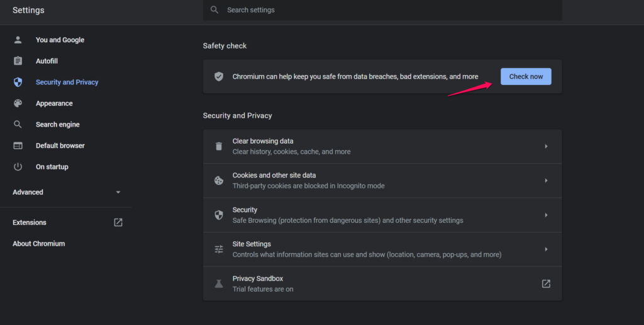The width and height of the screenshot is (644, 325).
Task: Open Default browser settings
Action: click(60, 145)
